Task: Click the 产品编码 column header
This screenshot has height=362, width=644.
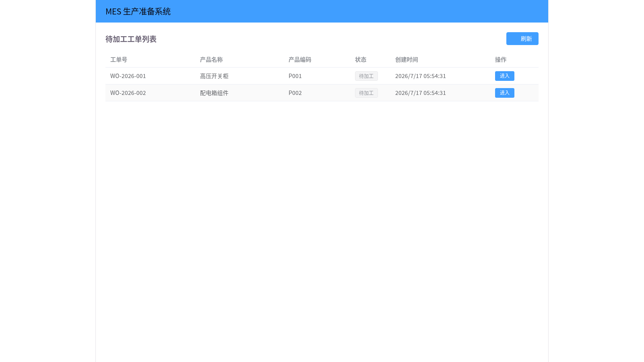Action: tap(300, 60)
